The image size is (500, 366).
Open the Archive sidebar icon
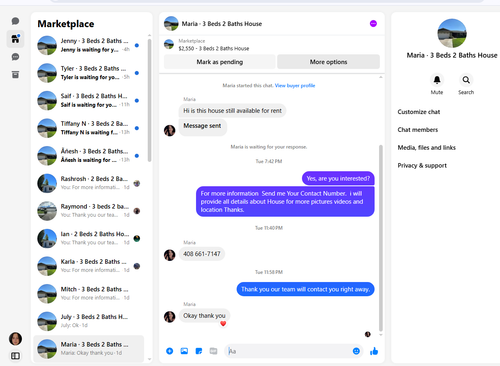[15, 75]
